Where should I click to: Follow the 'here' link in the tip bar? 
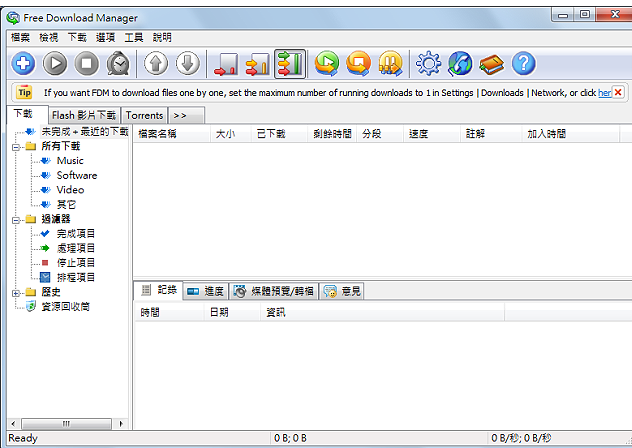tap(605, 93)
